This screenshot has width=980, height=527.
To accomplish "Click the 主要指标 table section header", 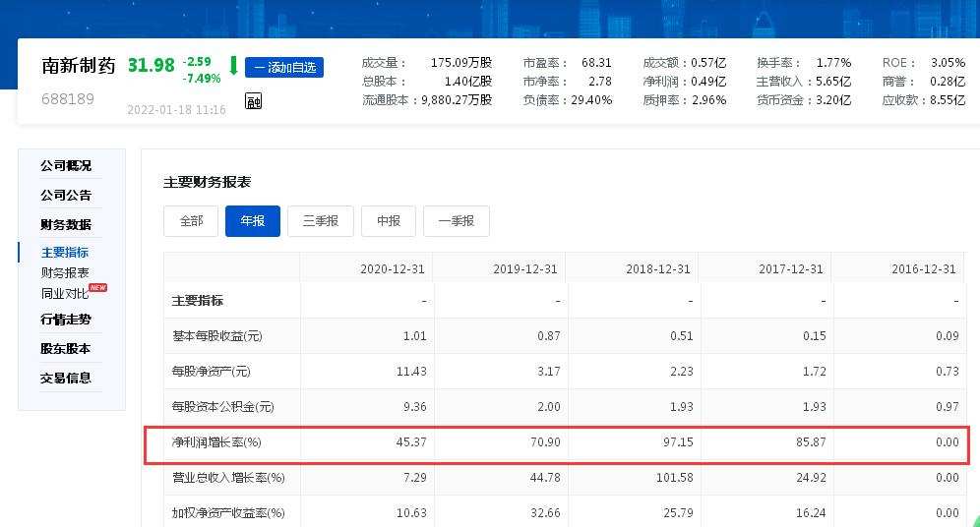I will (x=198, y=300).
